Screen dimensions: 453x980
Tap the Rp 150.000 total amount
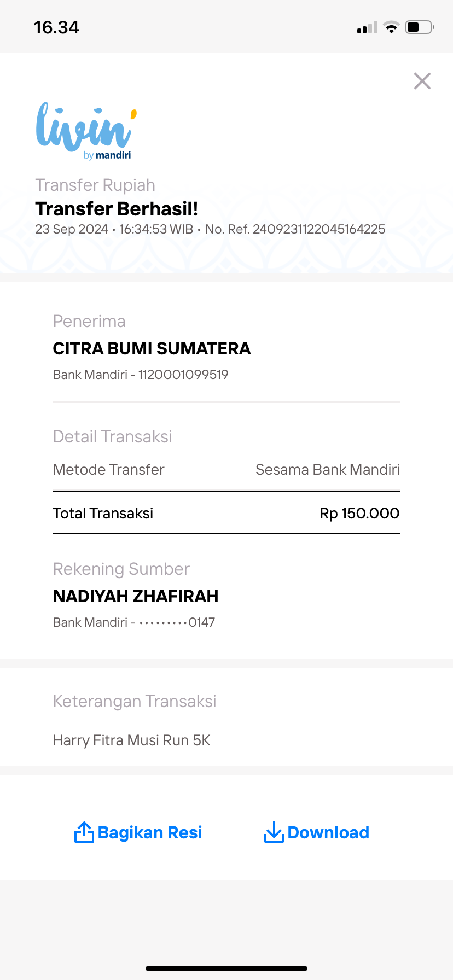tap(359, 514)
